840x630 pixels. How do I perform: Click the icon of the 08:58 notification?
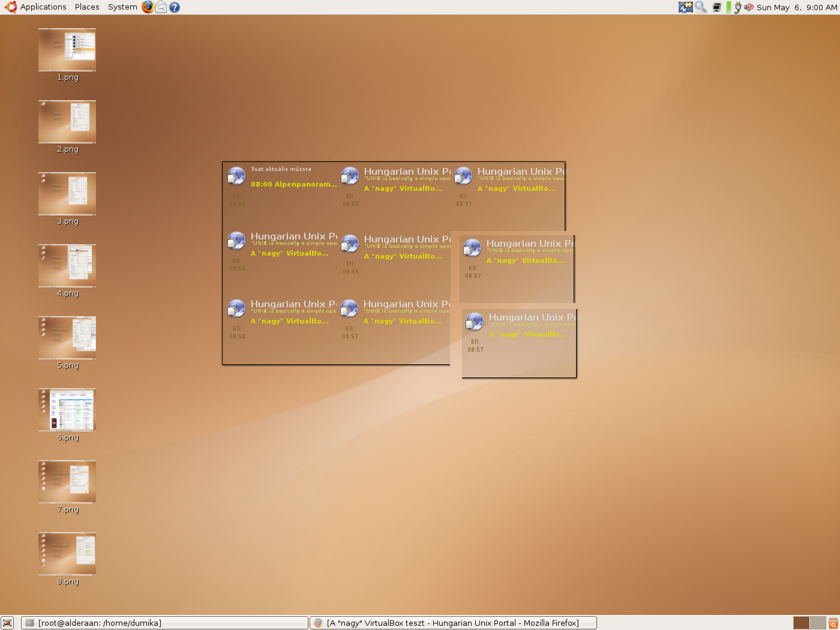tap(236, 308)
